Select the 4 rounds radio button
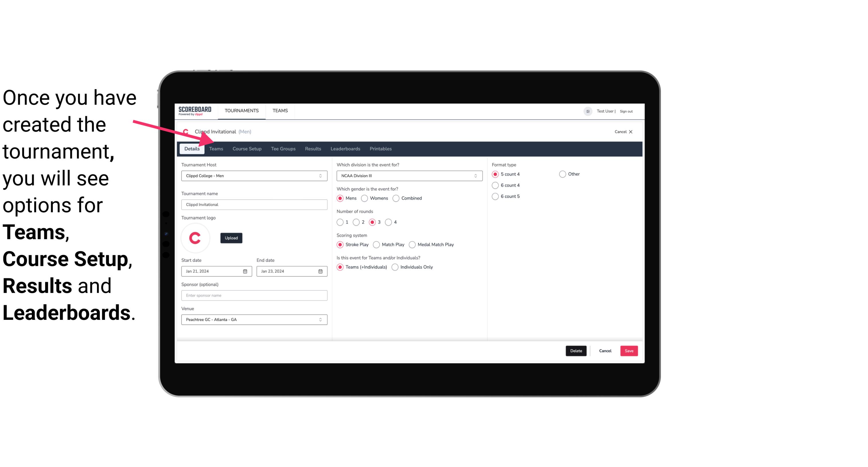 (389, 222)
